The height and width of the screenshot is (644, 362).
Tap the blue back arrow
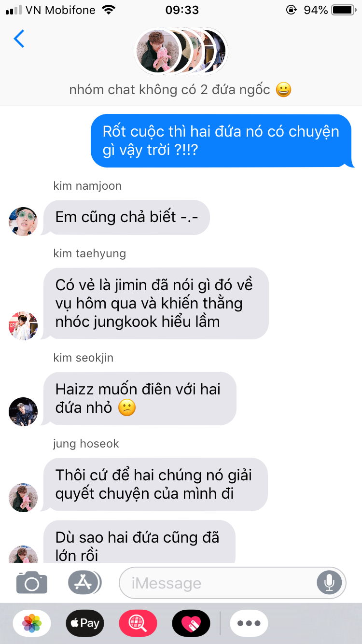(19, 39)
